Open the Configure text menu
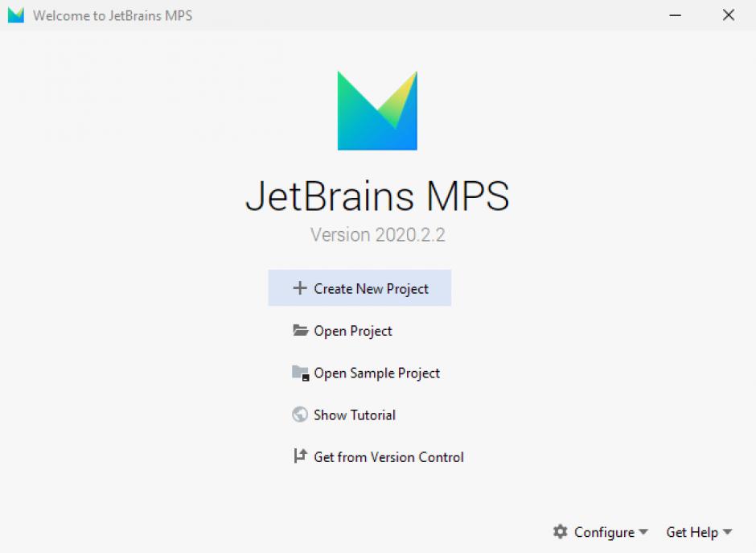Image resolution: width=756 pixels, height=553 pixels. [604, 532]
